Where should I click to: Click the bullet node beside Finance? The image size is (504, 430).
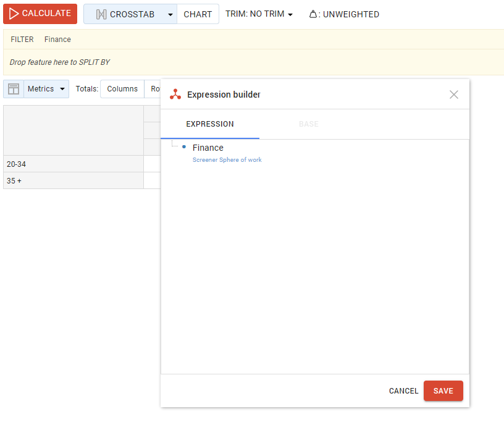pos(184,147)
